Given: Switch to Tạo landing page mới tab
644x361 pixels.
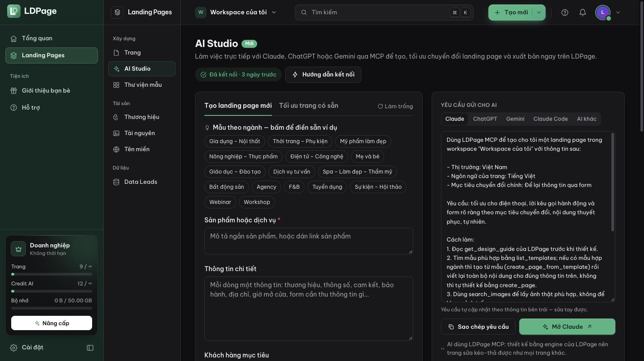Looking at the screenshot, I should tap(238, 106).
